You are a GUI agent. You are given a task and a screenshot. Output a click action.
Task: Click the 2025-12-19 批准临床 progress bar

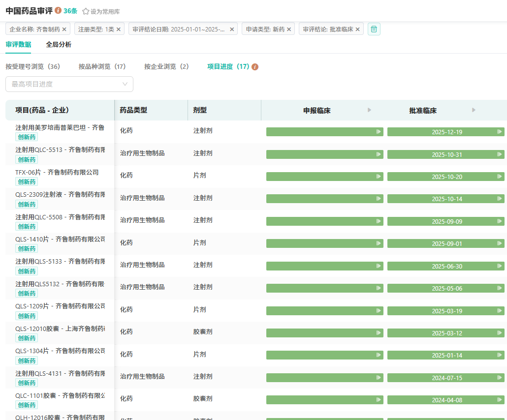tap(446, 132)
